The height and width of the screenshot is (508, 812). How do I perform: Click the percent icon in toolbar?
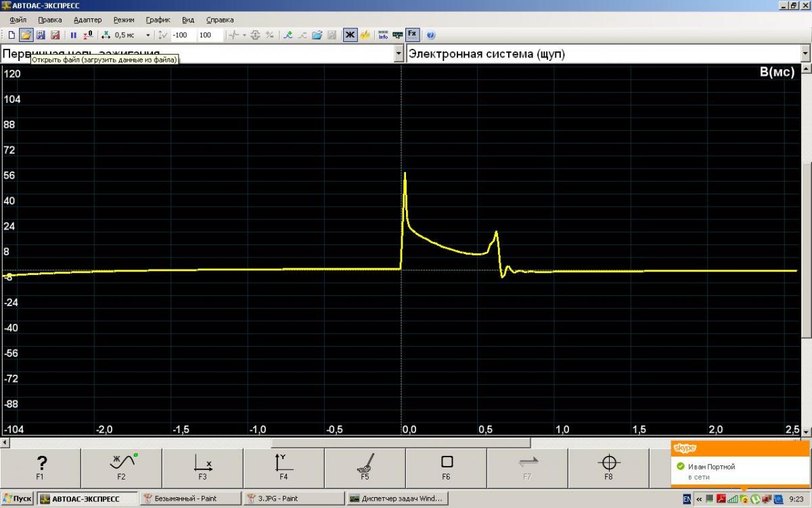click(x=269, y=35)
